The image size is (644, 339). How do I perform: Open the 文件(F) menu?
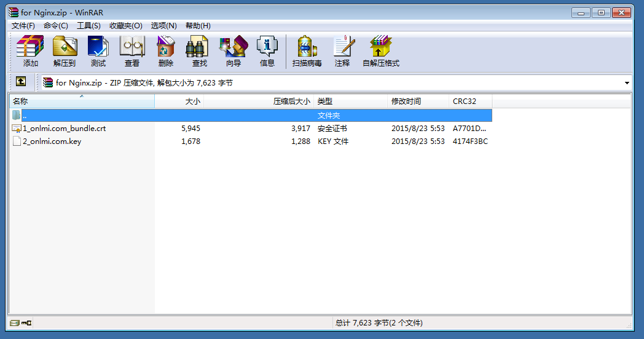tap(23, 26)
